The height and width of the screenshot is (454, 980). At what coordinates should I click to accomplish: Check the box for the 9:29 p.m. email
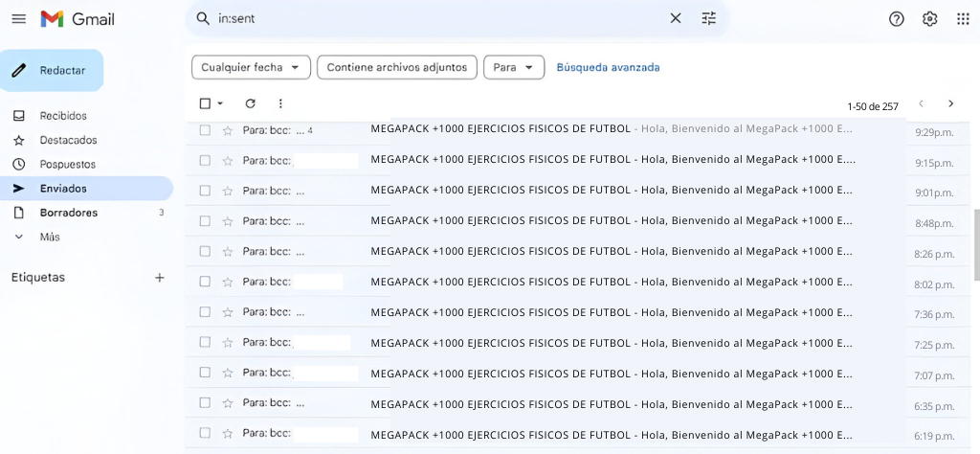pyautogui.click(x=205, y=130)
